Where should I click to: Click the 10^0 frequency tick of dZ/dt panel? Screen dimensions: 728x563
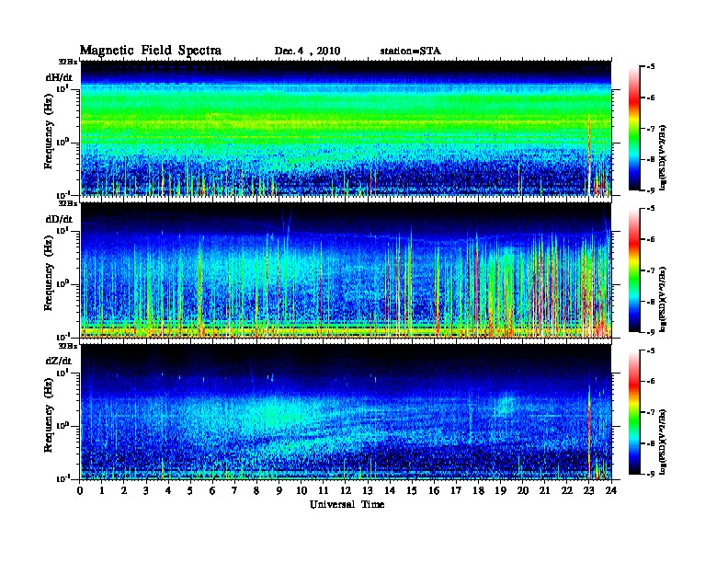coord(63,426)
